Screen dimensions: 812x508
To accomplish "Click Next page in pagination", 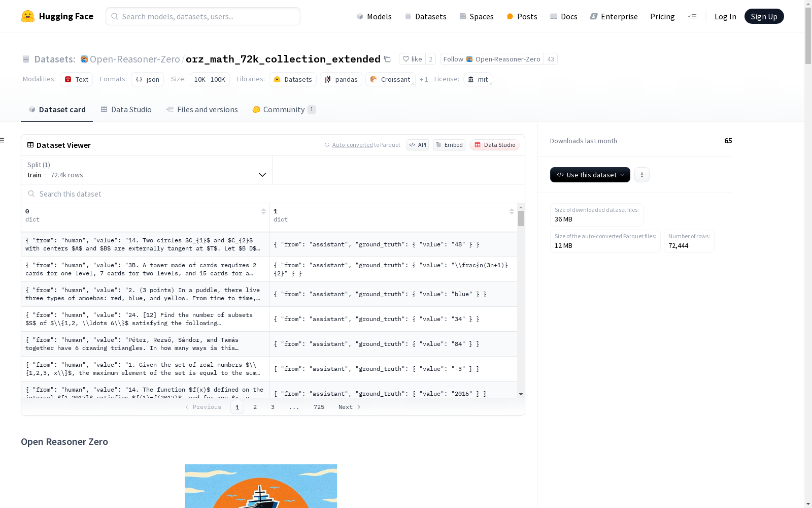I will click(x=349, y=407).
